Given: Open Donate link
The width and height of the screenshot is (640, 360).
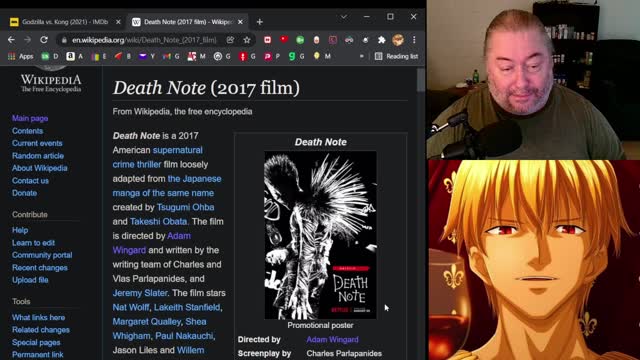Looking at the screenshot, I should click(24, 193).
